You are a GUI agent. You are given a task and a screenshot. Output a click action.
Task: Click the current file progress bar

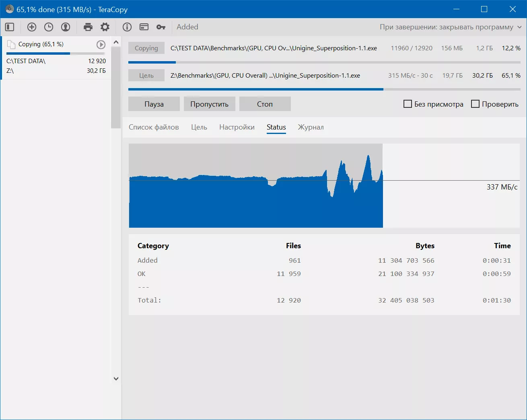pos(324,62)
